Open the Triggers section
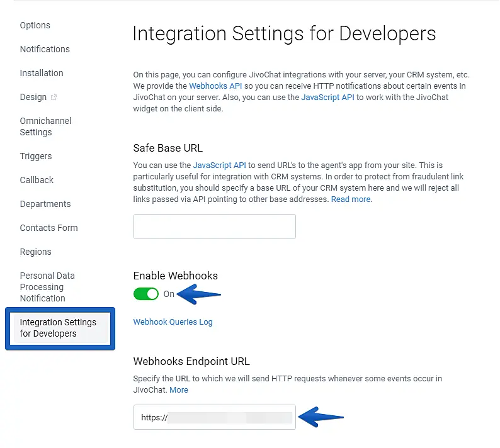Image resolution: width=500 pixels, height=448 pixels. click(36, 156)
